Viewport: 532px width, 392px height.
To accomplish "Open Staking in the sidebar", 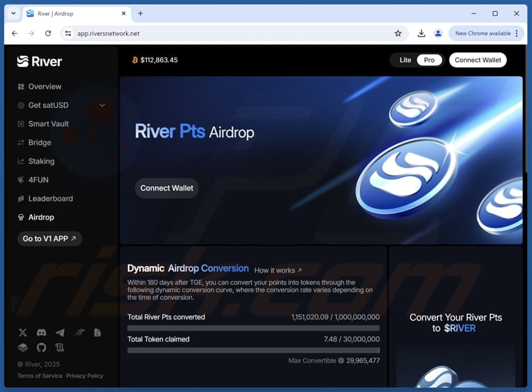I will click(36, 161).
